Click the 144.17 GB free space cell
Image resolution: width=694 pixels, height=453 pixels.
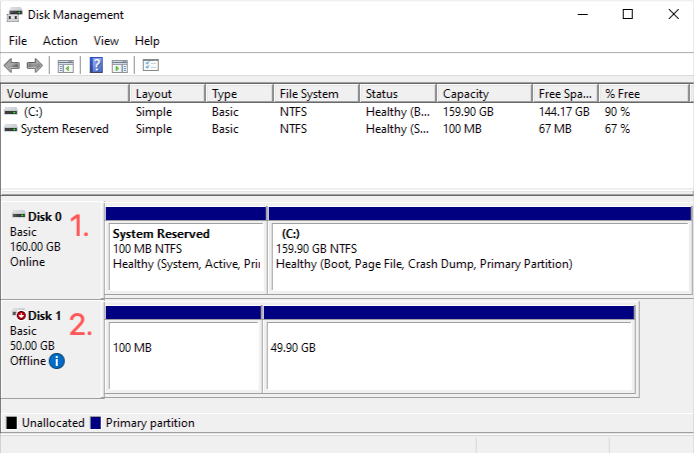(564, 112)
